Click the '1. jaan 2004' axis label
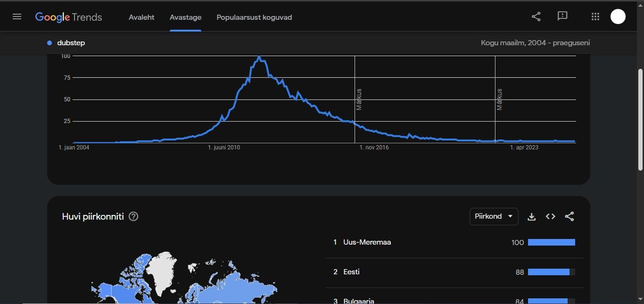 click(x=74, y=148)
